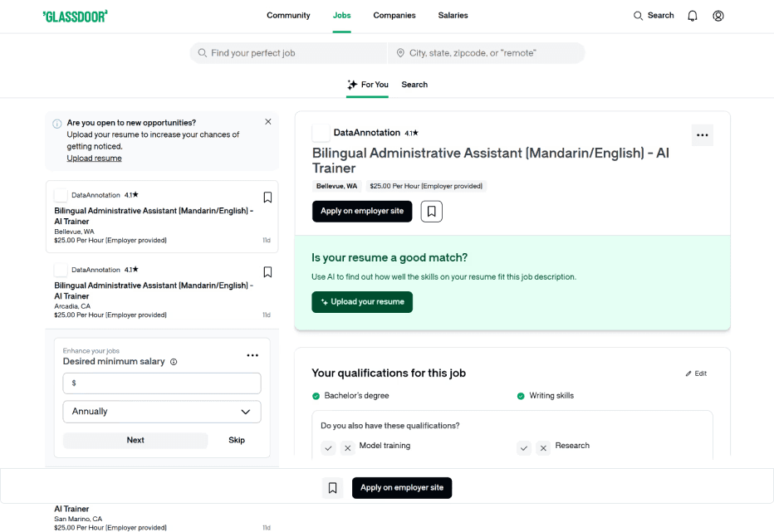Open the Community menu item
774x532 pixels.
coord(288,15)
